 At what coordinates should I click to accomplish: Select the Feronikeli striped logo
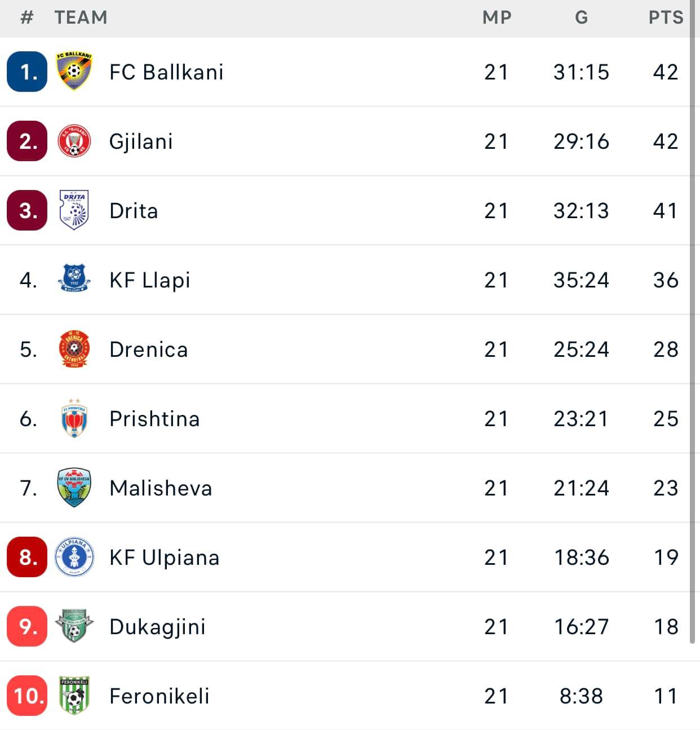coord(74,696)
